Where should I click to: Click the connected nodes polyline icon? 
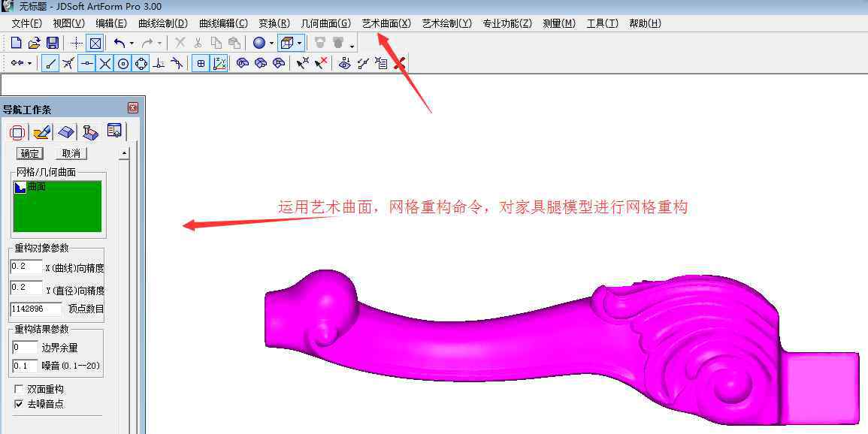(363, 64)
